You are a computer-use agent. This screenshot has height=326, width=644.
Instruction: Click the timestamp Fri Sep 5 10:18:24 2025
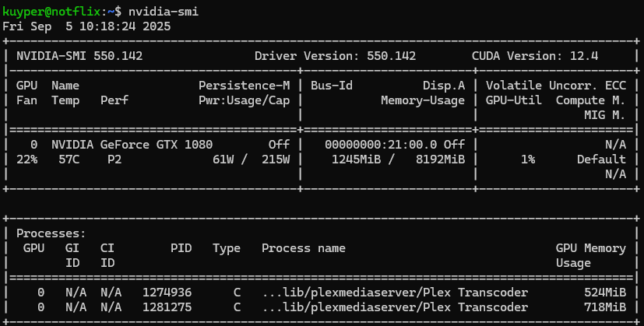tap(86, 26)
